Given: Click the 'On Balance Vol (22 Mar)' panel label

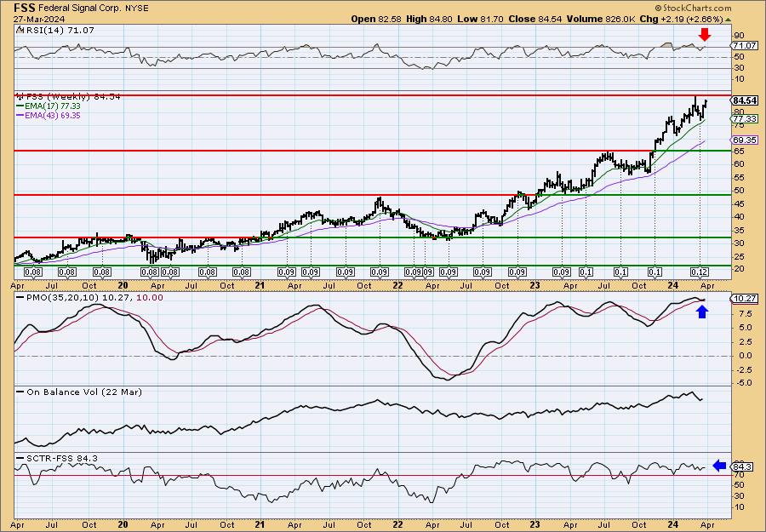Looking at the screenshot, I should (x=84, y=392).
